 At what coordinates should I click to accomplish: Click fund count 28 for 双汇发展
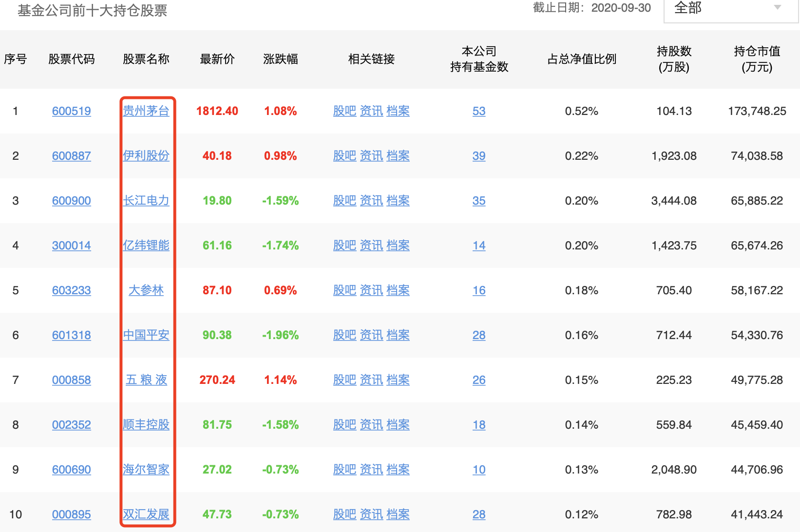(479, 514)
